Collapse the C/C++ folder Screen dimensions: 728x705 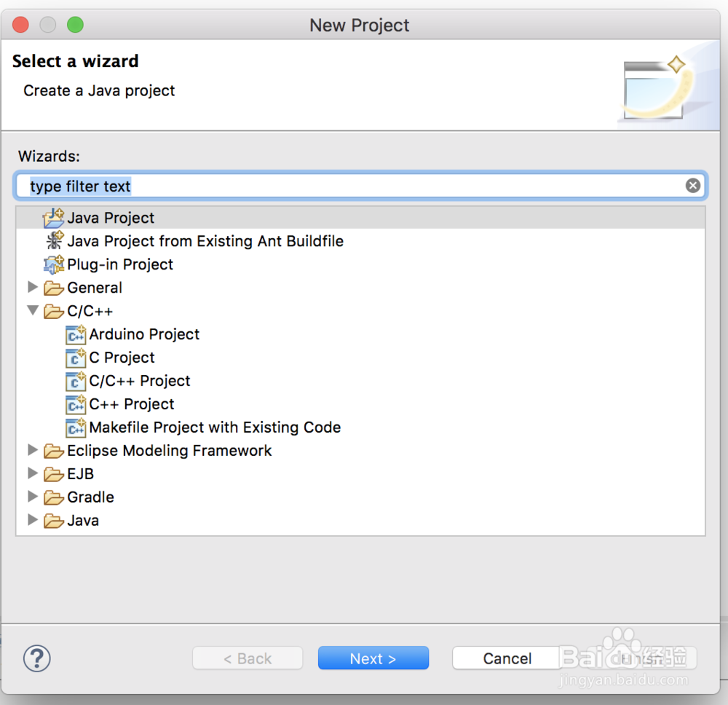[x=33, y=310]
